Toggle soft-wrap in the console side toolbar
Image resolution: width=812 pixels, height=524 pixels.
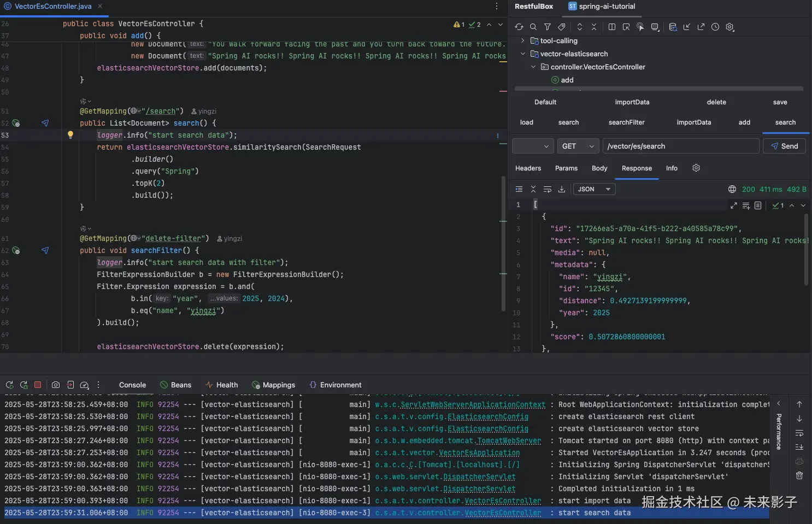click(x=799, y=433)
